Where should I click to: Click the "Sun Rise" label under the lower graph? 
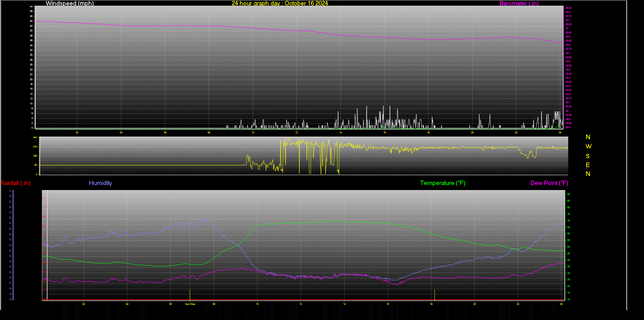pyautogui.click(x=190, y=304)
